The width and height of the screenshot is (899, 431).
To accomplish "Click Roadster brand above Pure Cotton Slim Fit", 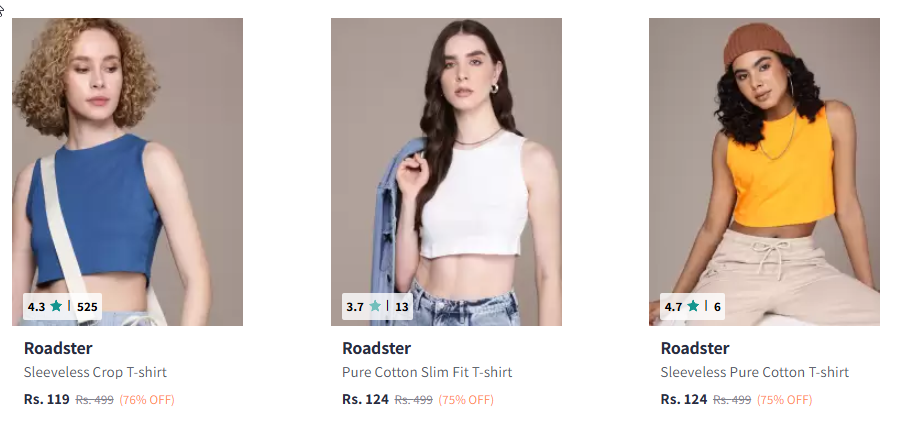I will point(376,348).
